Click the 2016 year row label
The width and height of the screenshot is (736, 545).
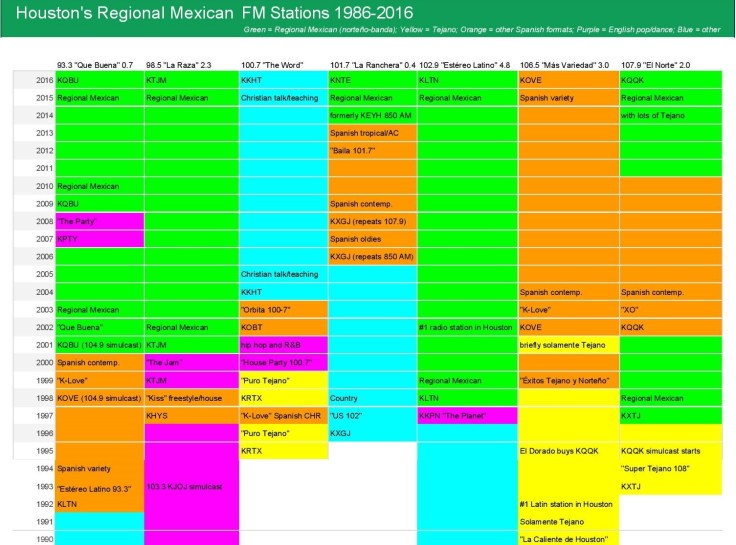pyautogui.click(x=44, y=80)
